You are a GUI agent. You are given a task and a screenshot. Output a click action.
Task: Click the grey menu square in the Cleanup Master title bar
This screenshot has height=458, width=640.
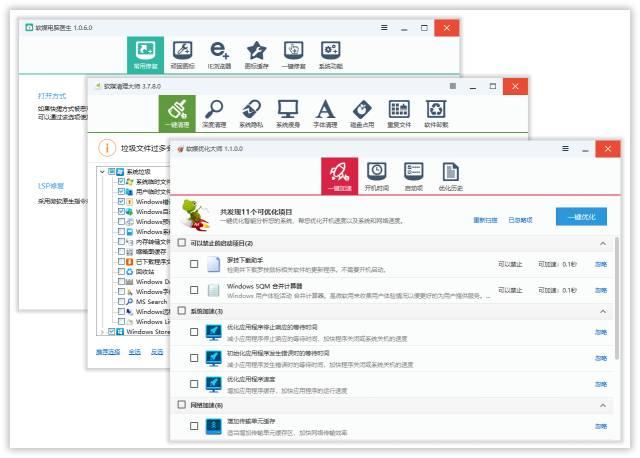453,86
